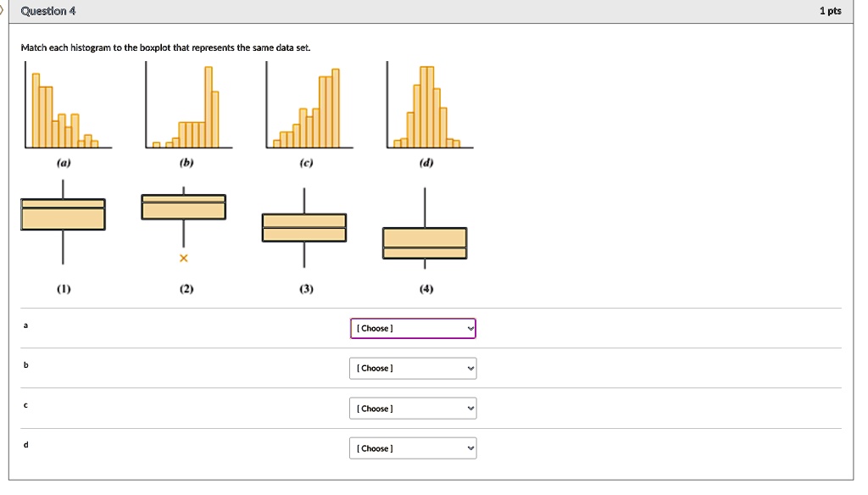Click the outlier X marker under boxplot 2
This screenshot has height=495, width=868.
(x=183, y=258)
